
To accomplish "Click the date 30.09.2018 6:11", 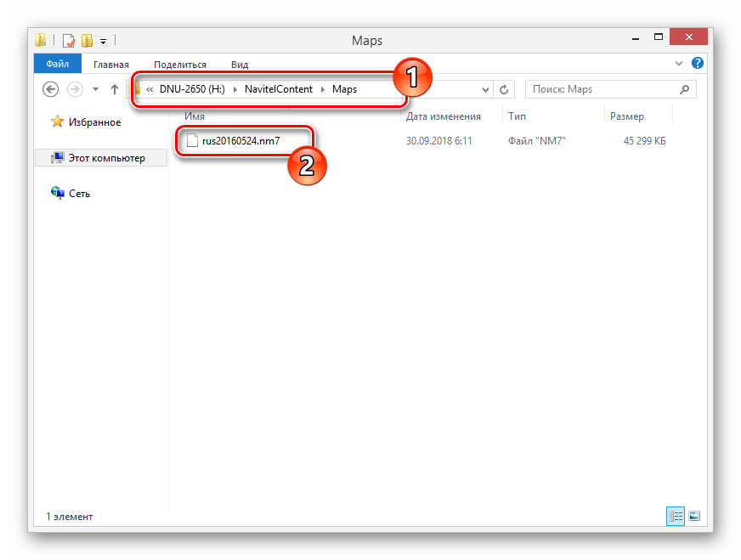I will (439, 141).
